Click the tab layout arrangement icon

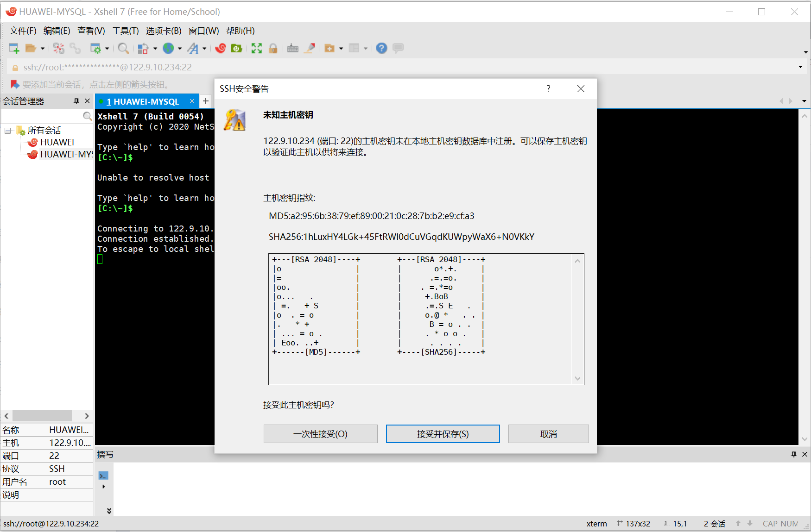(354, 48)
